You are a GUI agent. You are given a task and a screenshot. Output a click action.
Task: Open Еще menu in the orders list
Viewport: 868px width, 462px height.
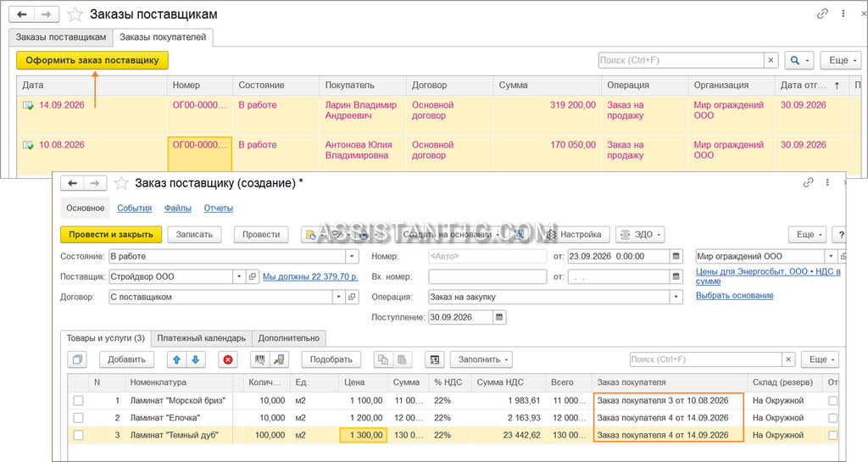841,60
